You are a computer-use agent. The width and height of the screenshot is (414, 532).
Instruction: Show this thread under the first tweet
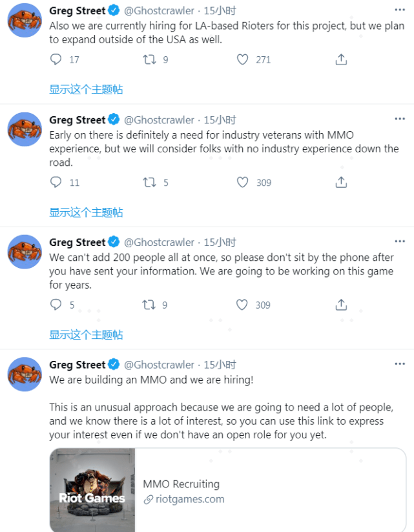86,90
